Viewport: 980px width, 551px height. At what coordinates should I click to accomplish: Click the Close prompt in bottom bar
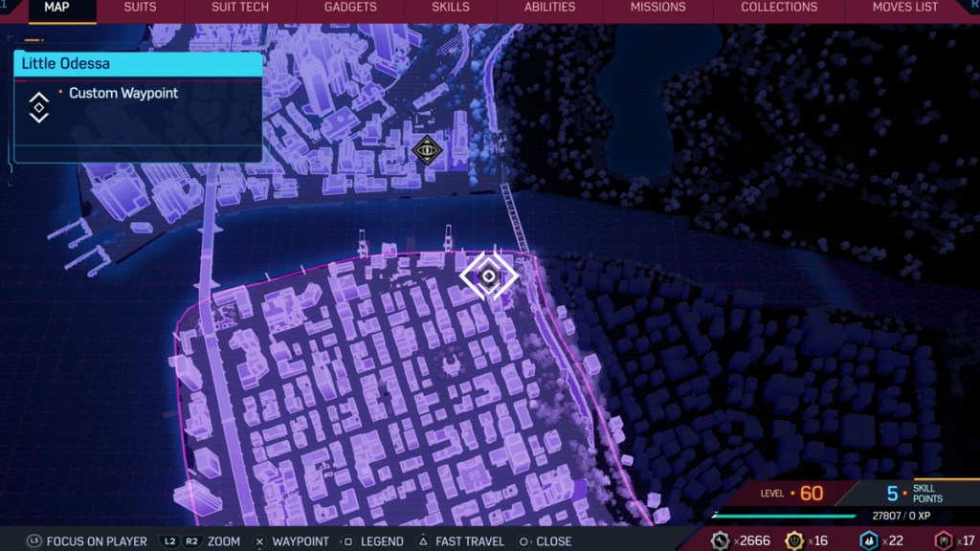(545, 541)
